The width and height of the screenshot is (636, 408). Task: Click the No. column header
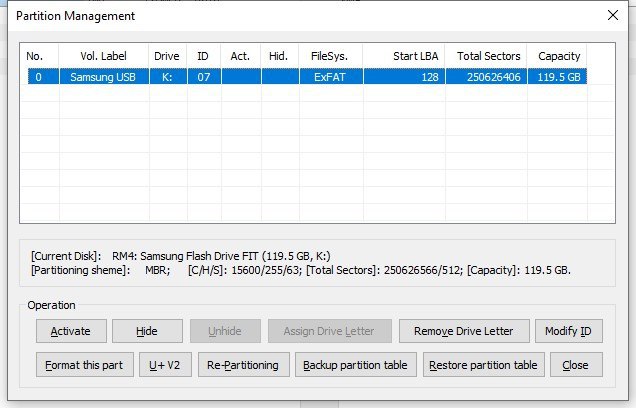coord(39,56)
